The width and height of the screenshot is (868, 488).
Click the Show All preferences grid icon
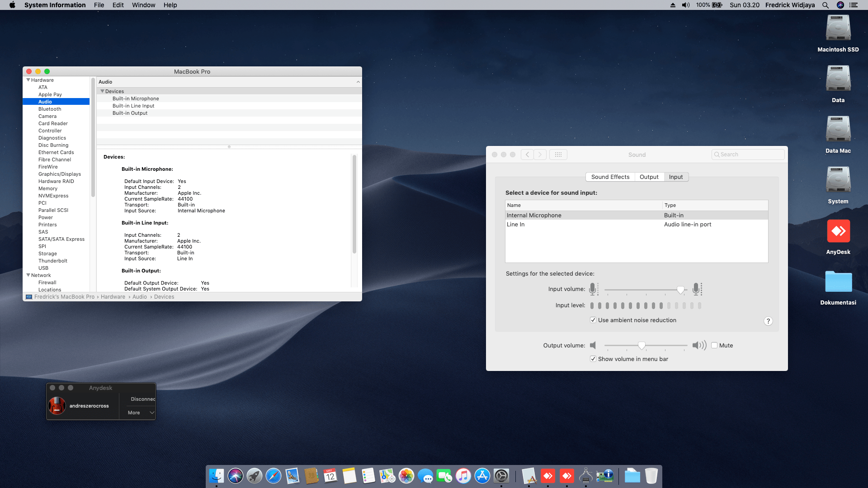[558, 154]
